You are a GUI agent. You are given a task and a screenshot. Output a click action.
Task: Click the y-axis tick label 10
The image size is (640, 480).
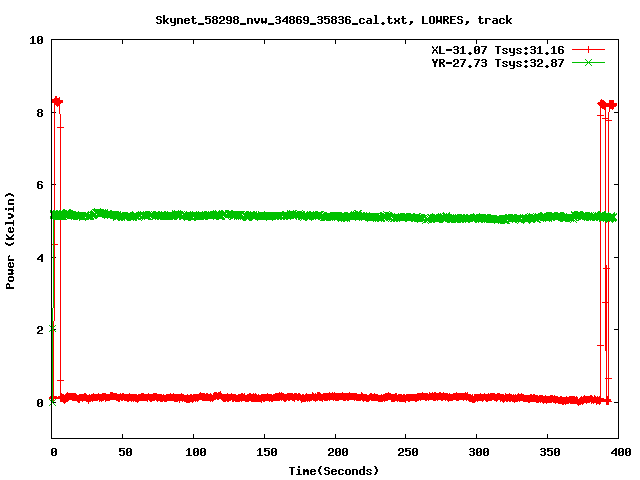pyautogui.click(x=36, y=40)
